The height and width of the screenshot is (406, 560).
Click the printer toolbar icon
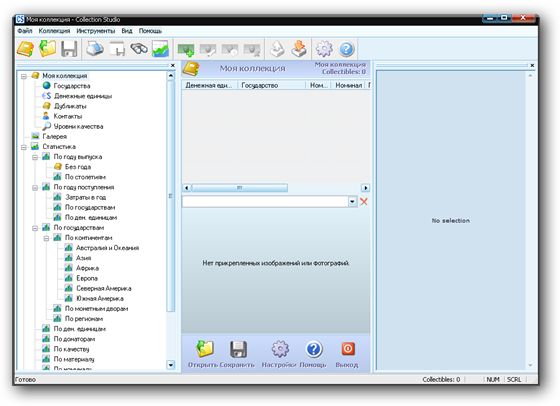95,49
